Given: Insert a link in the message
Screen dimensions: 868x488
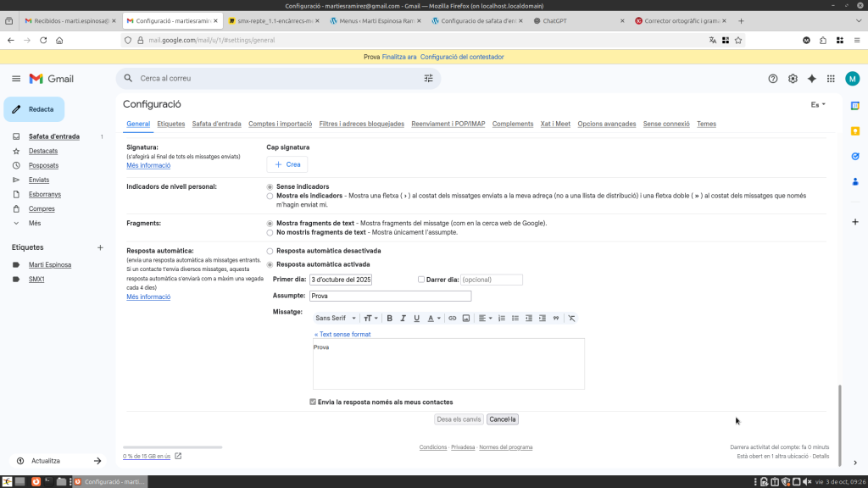Looking at the screenshot, I should 453,319.
